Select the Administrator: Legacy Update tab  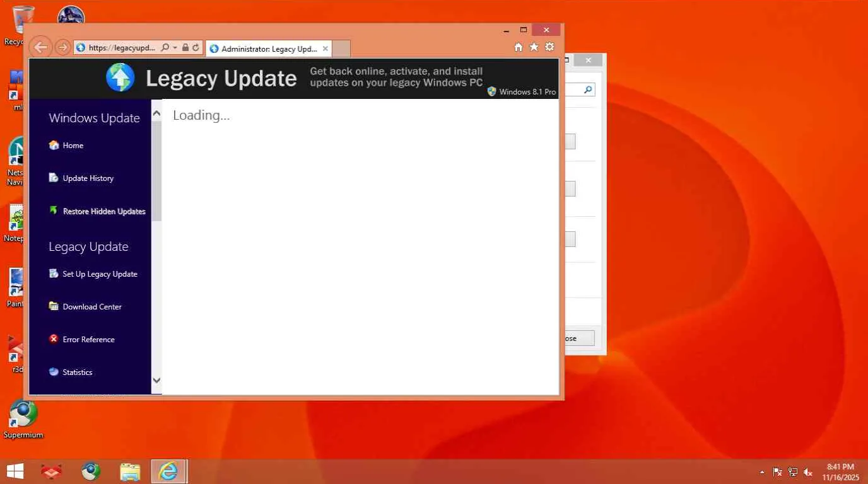[269, 49]
